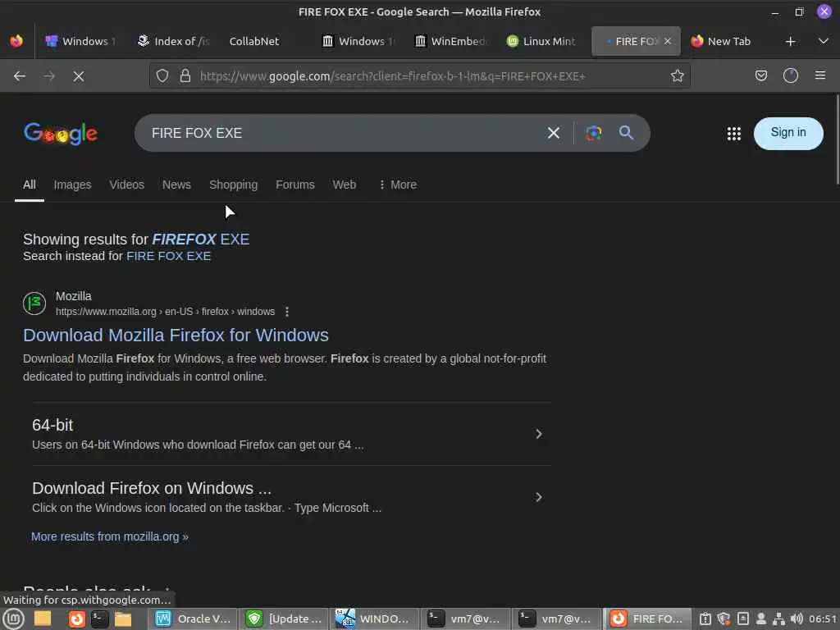List all tabs dropdown arrow
Image resolution: width=840 pixels, height=630 pixels.
pos(824,41)
